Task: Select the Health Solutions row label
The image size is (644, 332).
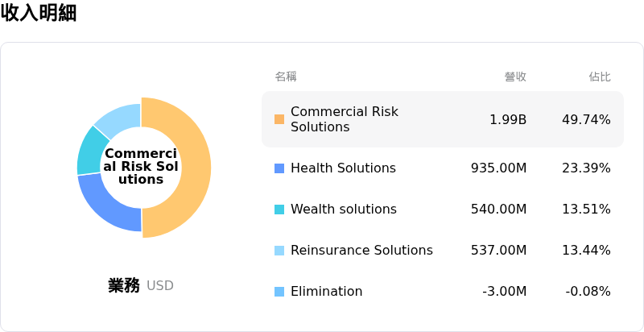Action: tap(343, 168)
